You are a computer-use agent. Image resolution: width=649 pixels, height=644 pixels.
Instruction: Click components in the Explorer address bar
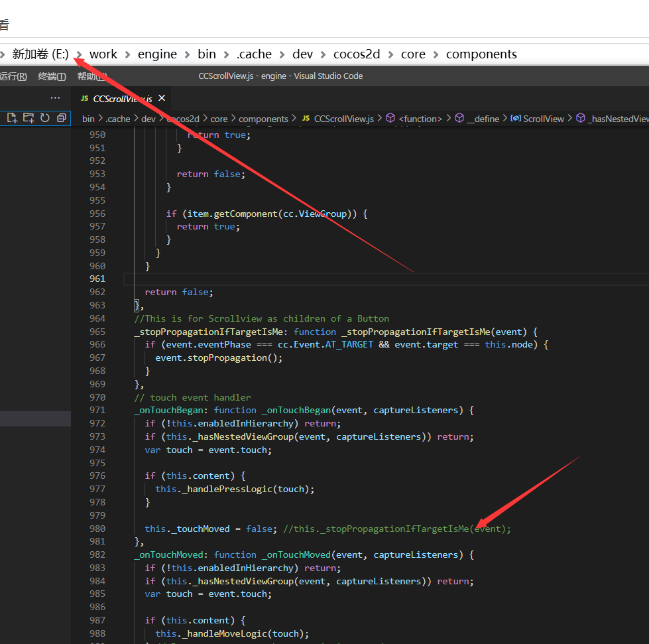pos(481,54)
